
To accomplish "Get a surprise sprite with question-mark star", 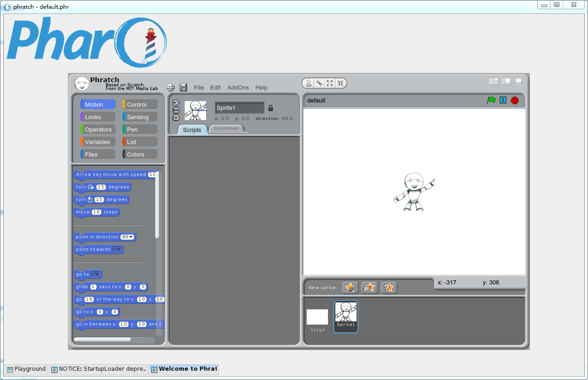I will (389, 288).
